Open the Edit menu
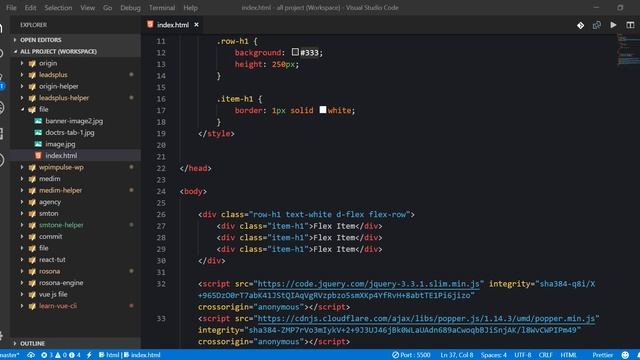 pyautogui.click(x=30, y=8)
